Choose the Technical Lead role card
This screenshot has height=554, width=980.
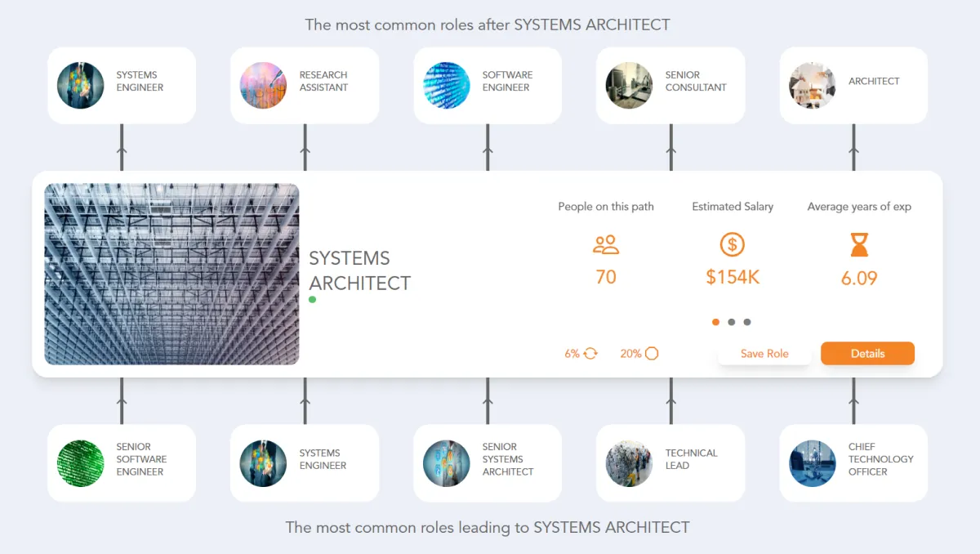[670, 463]
